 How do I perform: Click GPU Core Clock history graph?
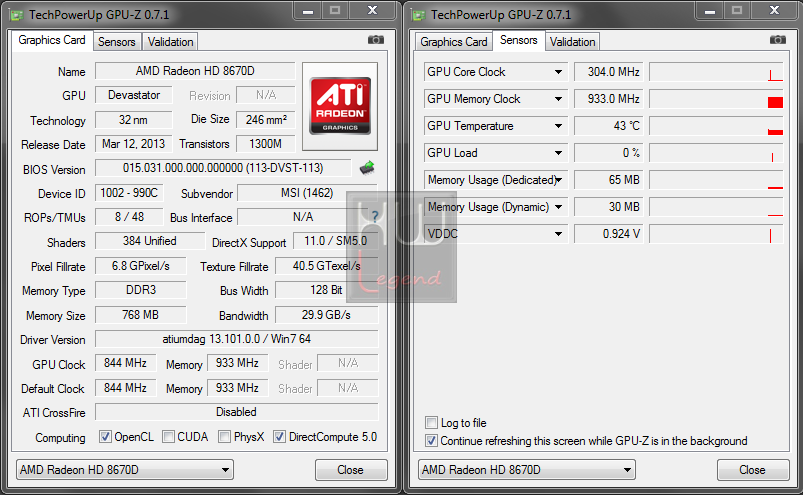click(716, 72)
